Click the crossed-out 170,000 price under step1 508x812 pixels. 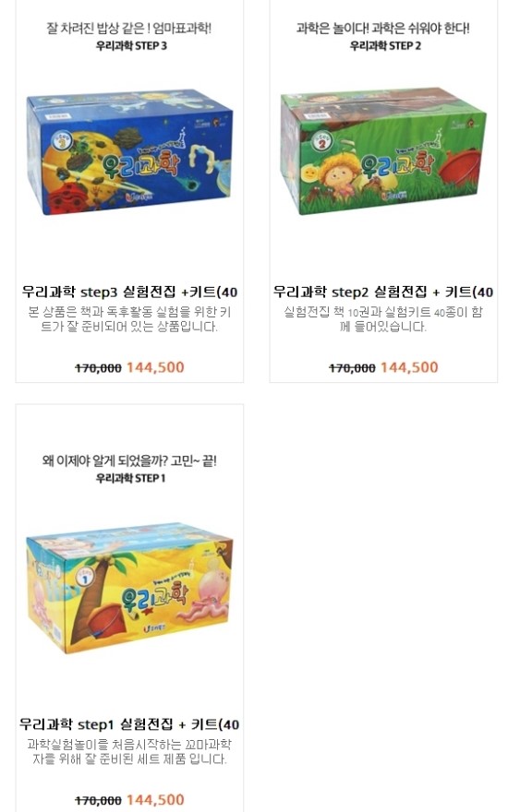click(98, 801)
